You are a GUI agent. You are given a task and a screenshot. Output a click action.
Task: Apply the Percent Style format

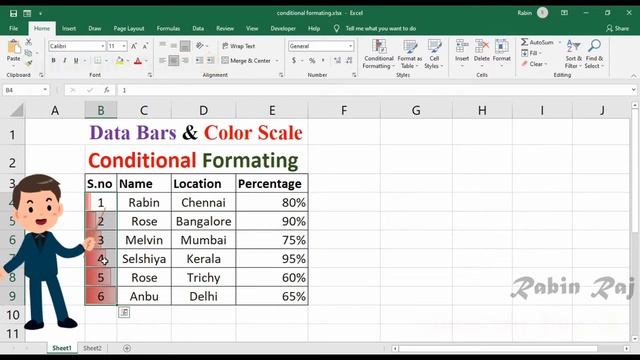312,61
